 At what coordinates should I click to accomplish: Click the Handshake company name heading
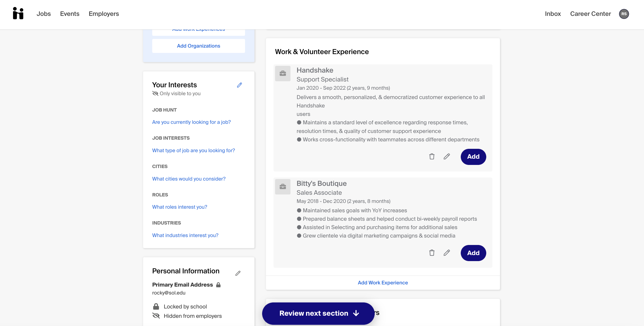tap(315, 70)
